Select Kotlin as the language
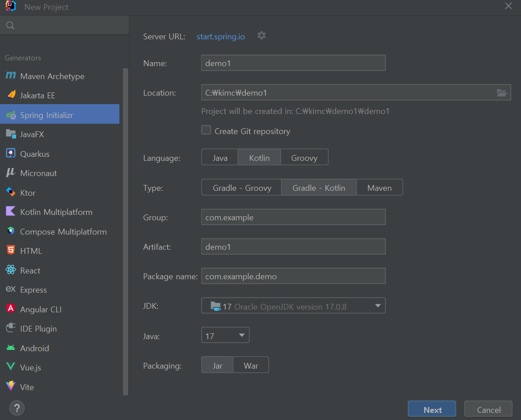Viewport: 521px width, 420px height. coord(259,157)
